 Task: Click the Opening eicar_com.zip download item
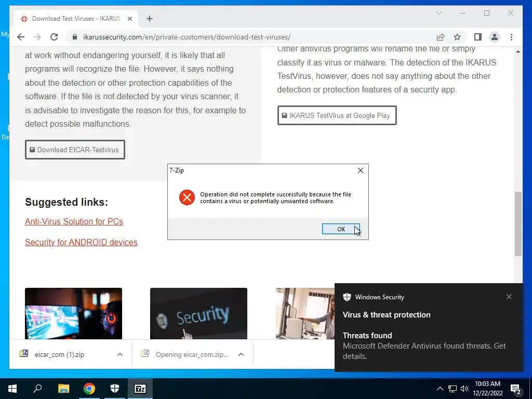click(192, 354)
